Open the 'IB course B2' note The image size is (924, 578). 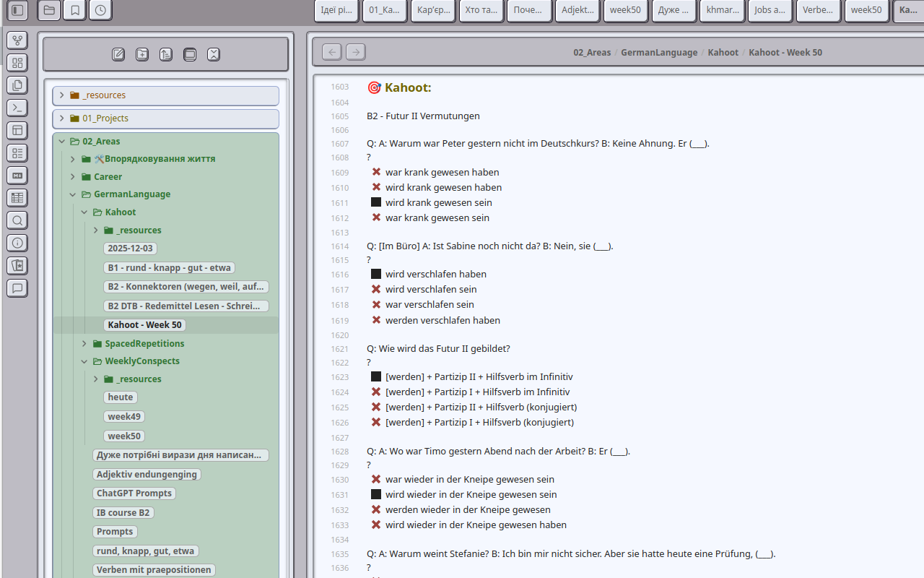pyautogui.click(x=123, y=513)
